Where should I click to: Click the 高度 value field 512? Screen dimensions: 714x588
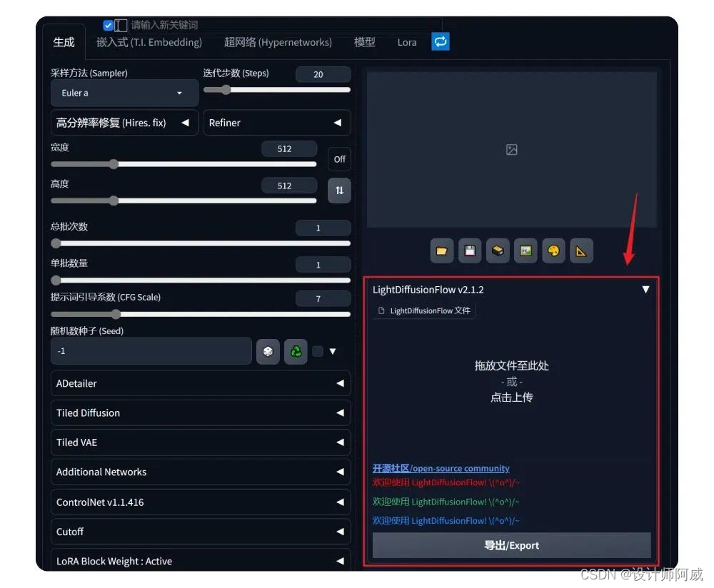289,186
